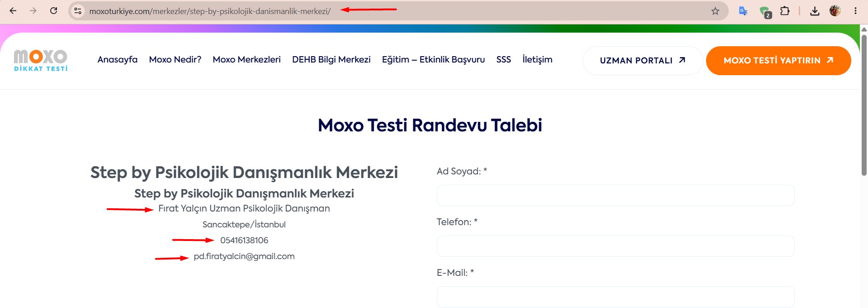Screen dimensions: 868x308
Task: Click the E-Mail input field
Action: click(616, 297)
